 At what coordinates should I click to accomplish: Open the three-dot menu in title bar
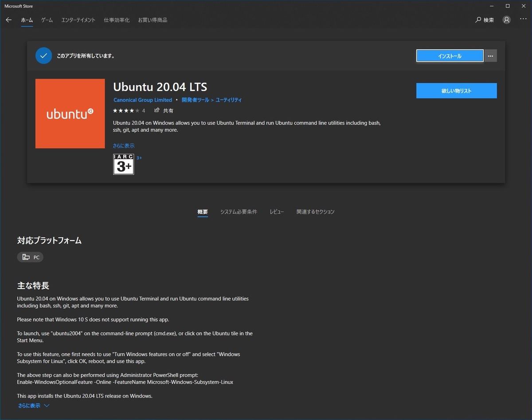[x=524, y=20]
